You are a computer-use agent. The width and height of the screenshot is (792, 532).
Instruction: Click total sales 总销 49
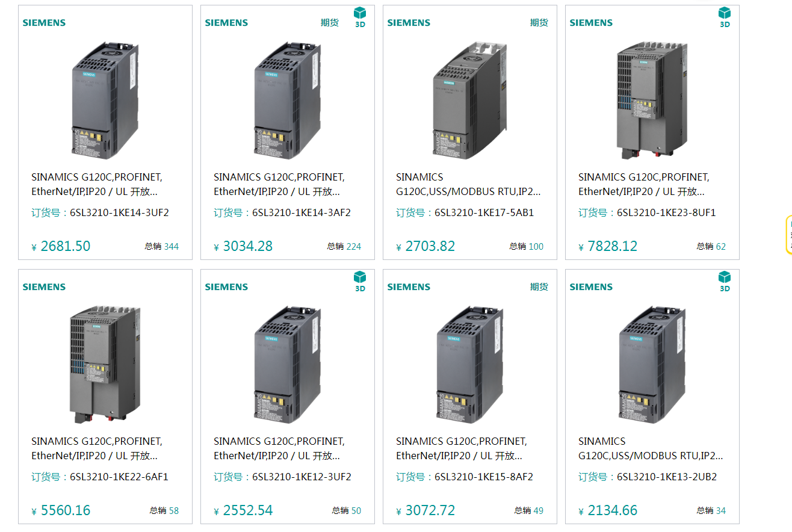coord(529,510)
